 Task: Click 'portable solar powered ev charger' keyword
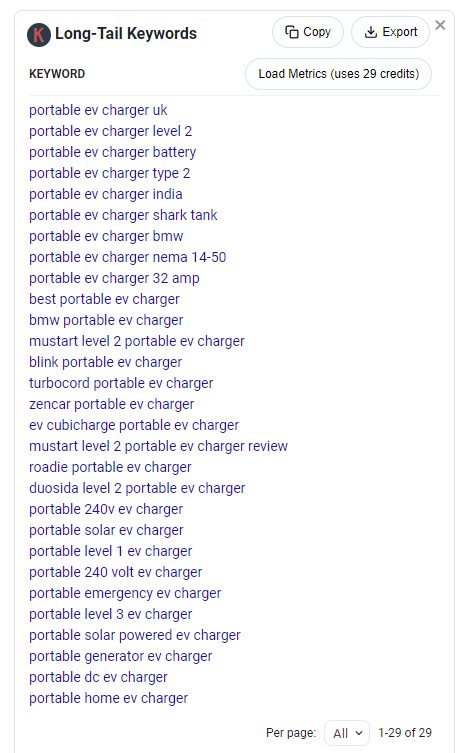[x=134, y=635]
